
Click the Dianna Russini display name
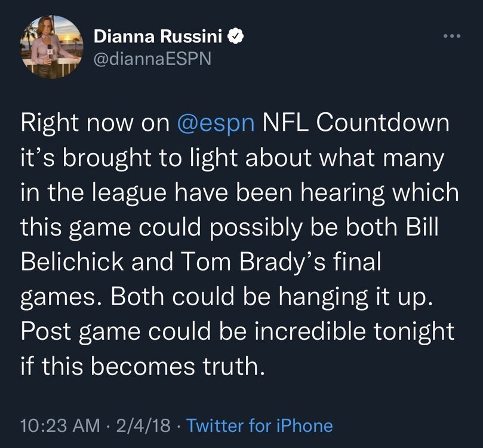(158, 36)
